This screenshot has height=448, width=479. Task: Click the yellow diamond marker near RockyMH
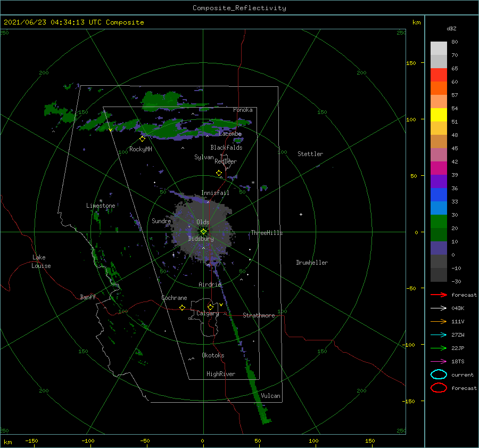(x=142, y=139)
